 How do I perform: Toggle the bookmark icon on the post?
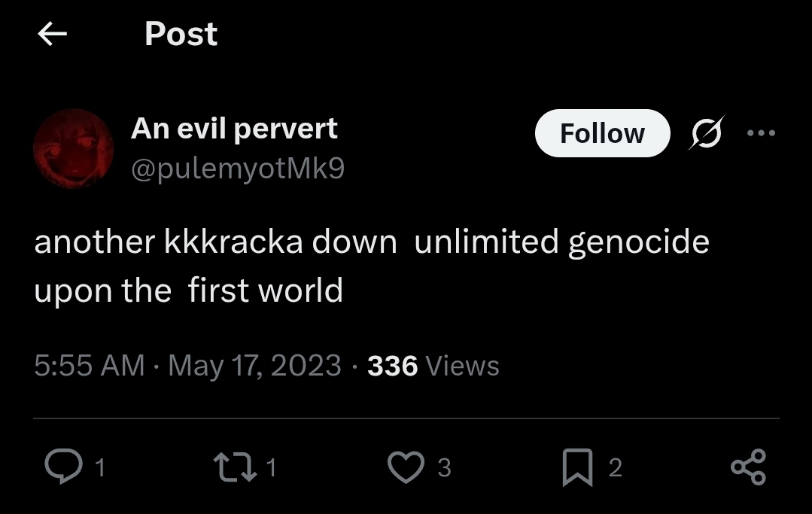577,467
